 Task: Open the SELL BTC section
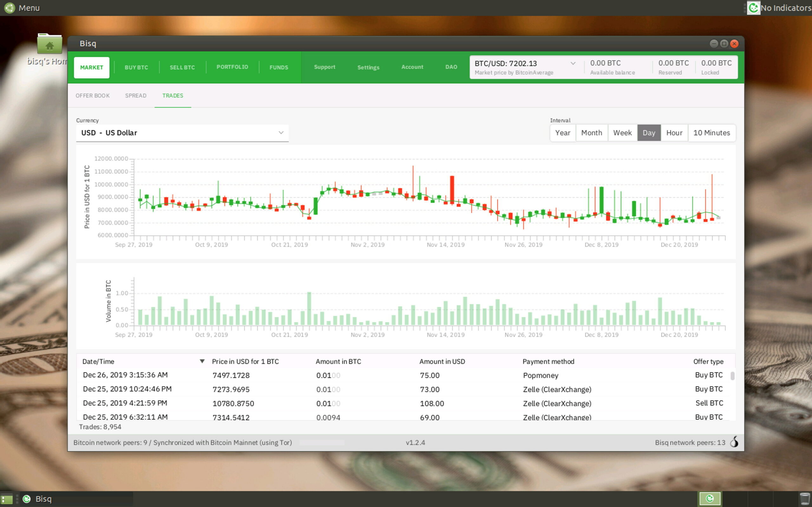click(x=182, y=67)
